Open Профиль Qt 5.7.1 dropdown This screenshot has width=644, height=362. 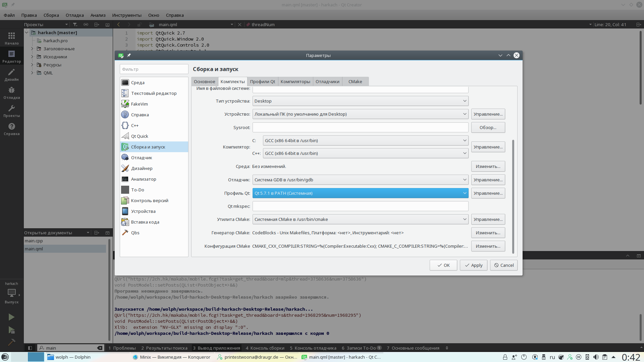click(x=360, y=193)
